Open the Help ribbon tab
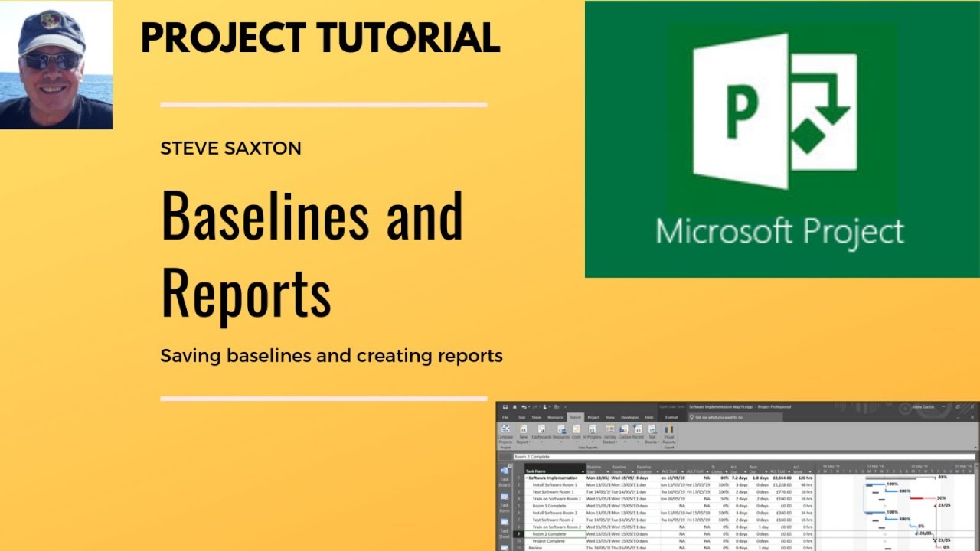This screenshot has width=980, height=551. coord(648,417)
